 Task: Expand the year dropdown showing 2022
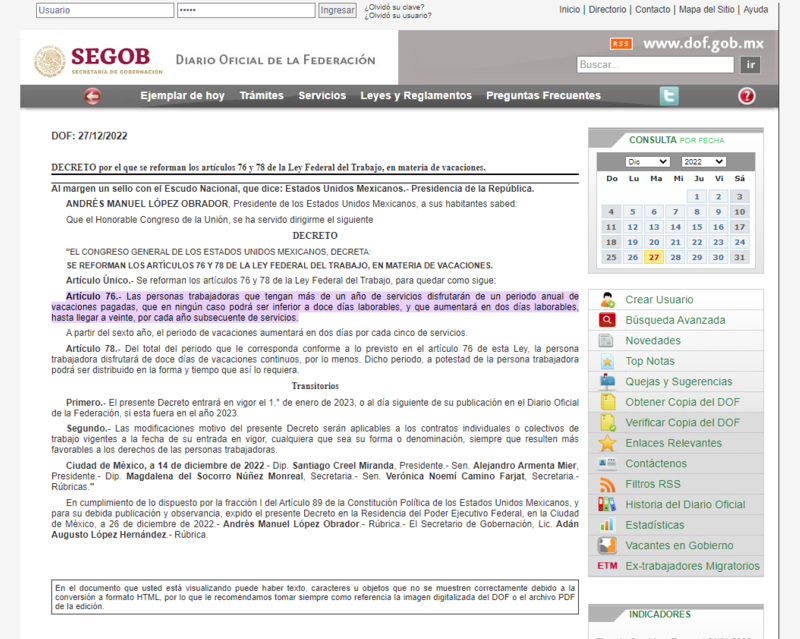pyautogui.click(x=703, y=161)
